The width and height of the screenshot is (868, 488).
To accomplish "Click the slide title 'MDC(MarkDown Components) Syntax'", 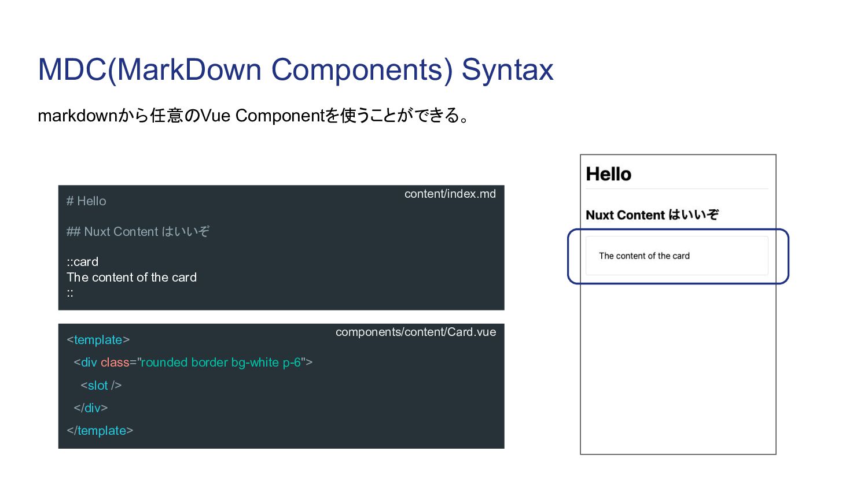I will (296, 70).
